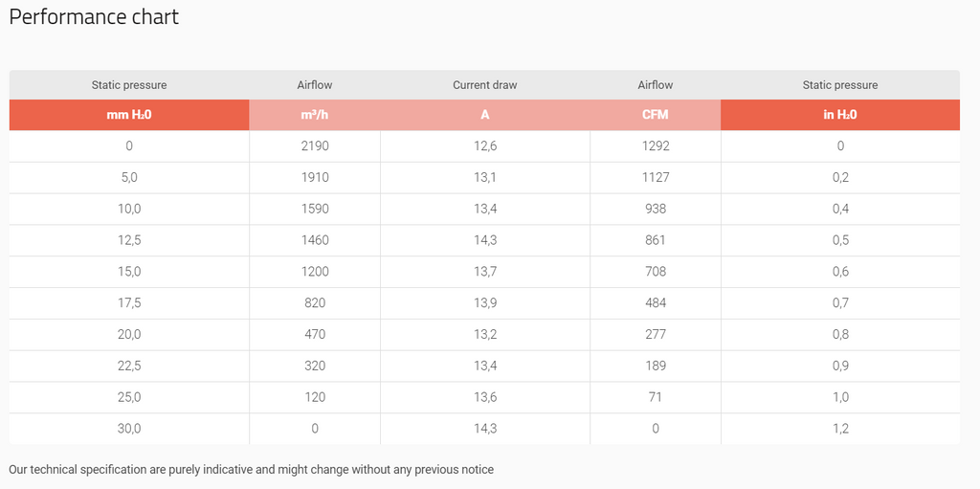Click the "Performance chart" heading
This screenshot has width=980, height=489.
(94, 17)
